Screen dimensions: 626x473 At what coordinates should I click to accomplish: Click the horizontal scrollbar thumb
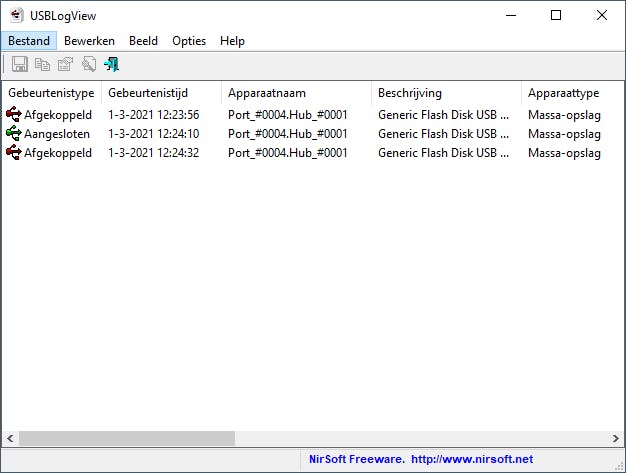127,438
